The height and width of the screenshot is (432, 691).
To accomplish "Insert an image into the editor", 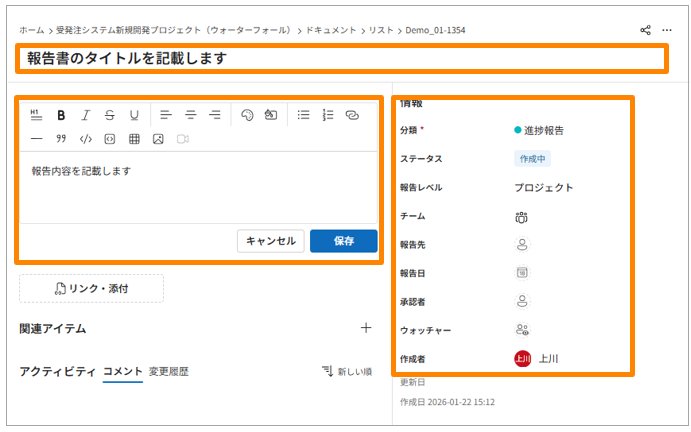I will [x=158, y=139].
